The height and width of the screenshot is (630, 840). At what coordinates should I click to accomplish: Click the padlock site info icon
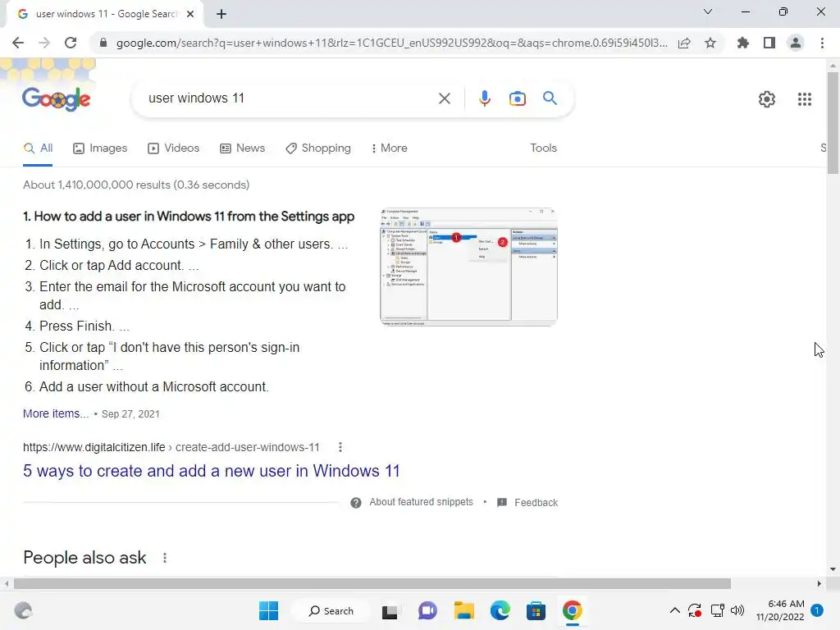click(x=103, y=43)
